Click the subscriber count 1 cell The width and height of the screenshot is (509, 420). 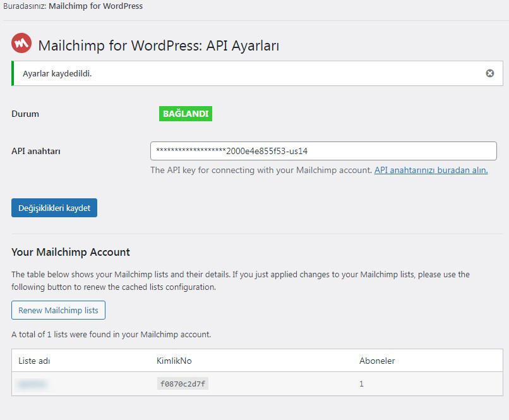coord(361,384)
